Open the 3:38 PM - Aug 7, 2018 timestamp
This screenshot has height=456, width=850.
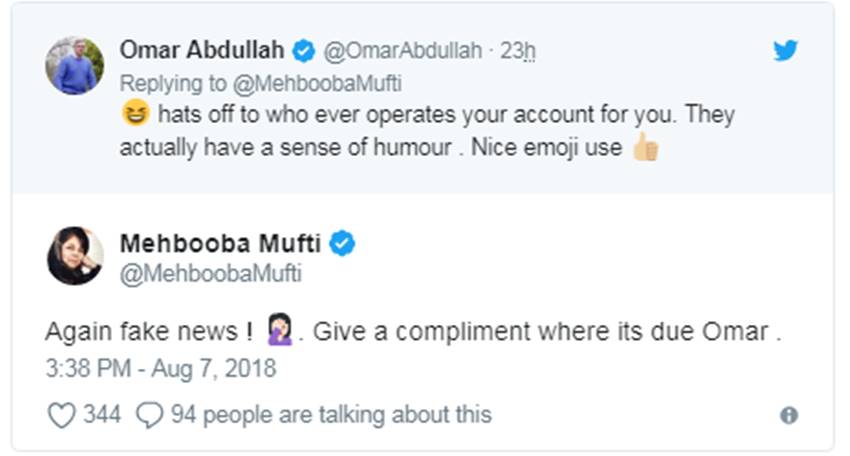pos(160,369)
